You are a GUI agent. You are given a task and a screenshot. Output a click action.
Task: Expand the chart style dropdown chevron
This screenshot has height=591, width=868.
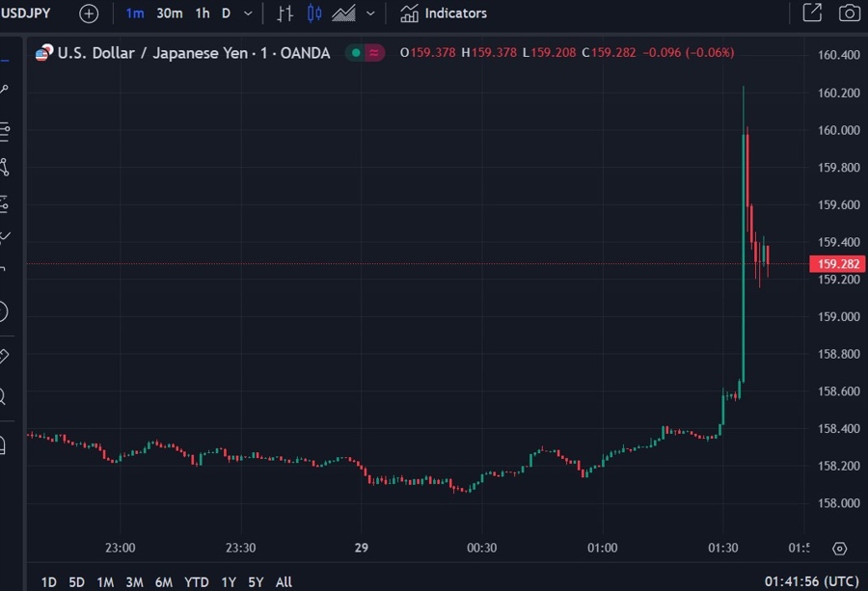coord(370,13)
